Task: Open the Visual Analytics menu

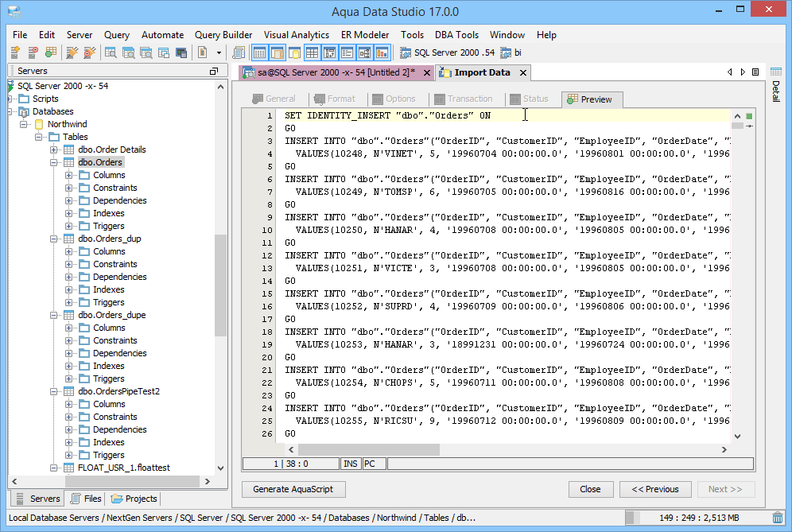Action: tap(297, 35)
